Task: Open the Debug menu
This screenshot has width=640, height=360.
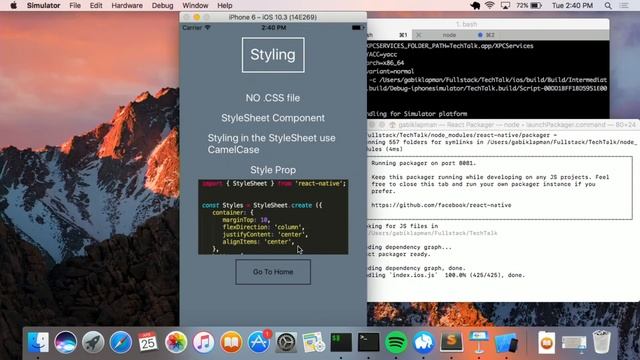Action: tap(162, 5)
